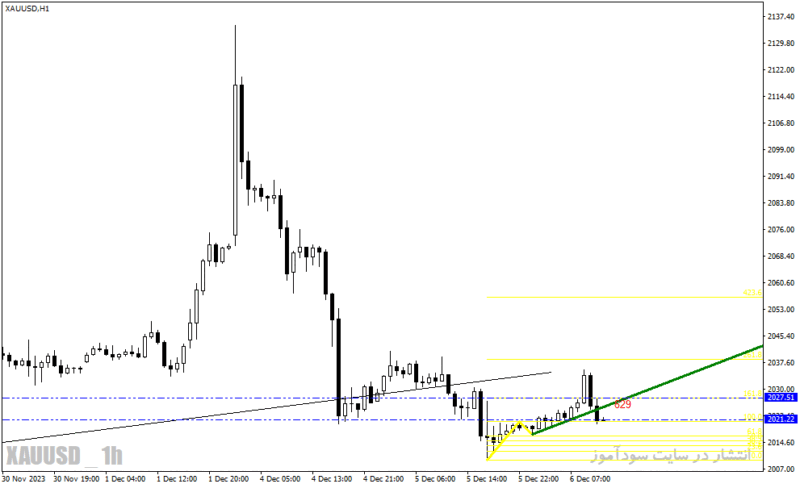
Task: Click the 2007.00 price axis label
Action: pos(781,469)
